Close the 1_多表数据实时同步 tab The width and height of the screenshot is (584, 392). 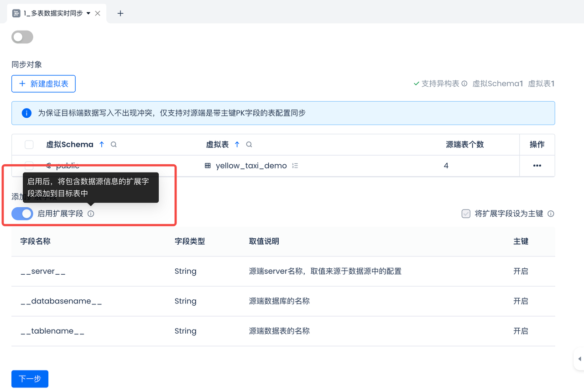(98, 13)
